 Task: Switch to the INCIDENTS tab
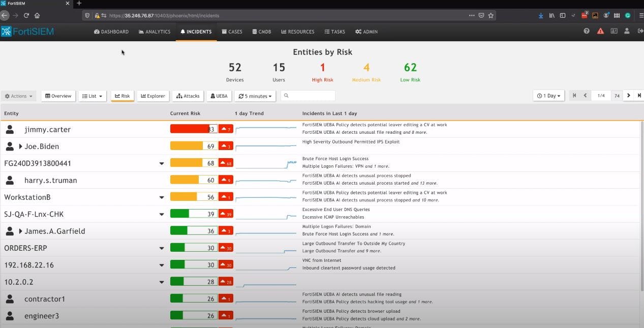(196, 31)
